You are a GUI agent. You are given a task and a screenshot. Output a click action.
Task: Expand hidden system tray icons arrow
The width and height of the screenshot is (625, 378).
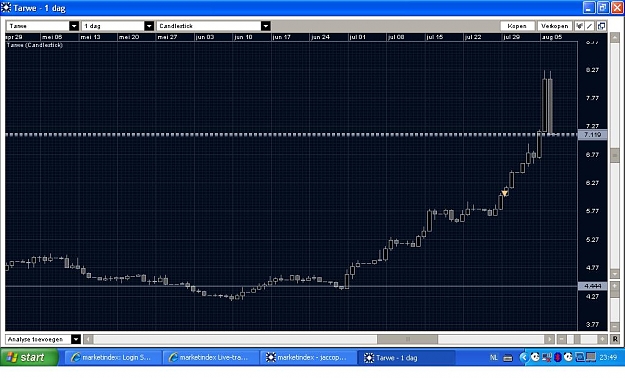point(524,357)
